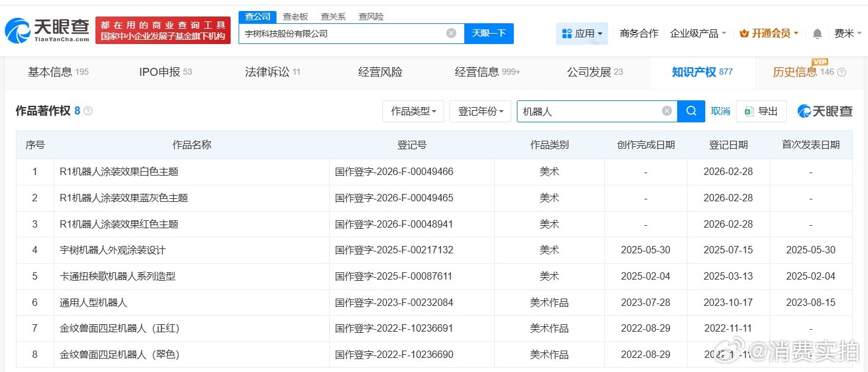Select 卡通扭秧歌机器人系列造型 work name
Image resolution: width=868 pixels, height=372 pixels.
point(117,277)
